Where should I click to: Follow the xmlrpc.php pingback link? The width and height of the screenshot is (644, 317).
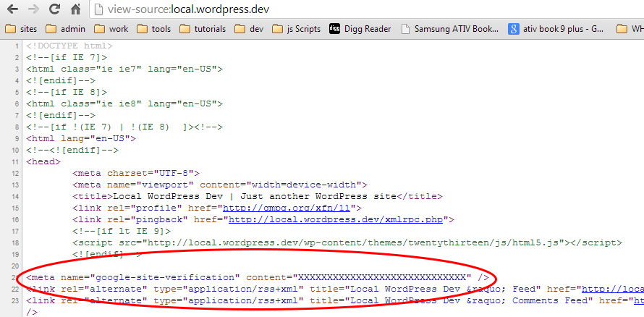click(336, 220)
